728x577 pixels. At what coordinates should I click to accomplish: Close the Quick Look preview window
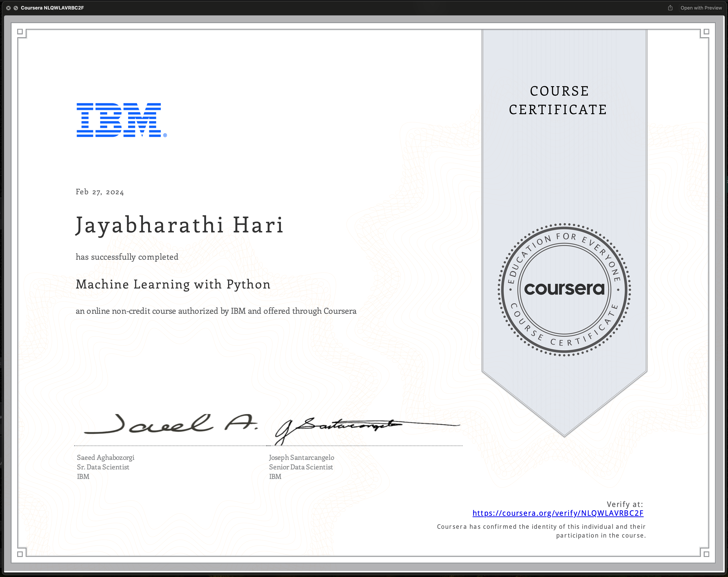(x=8, y=8)
